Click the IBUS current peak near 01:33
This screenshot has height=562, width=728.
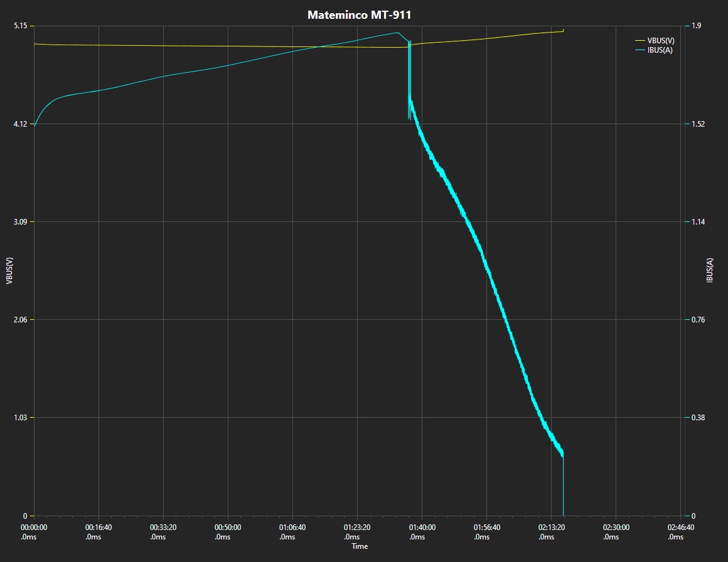pos(397,33)
